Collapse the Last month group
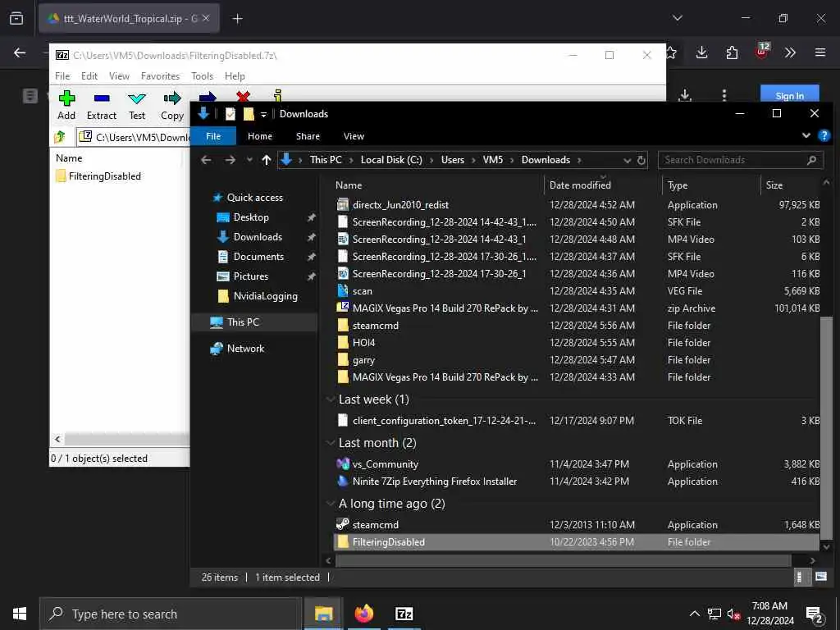The image size is (840, 630). point(331,443)
